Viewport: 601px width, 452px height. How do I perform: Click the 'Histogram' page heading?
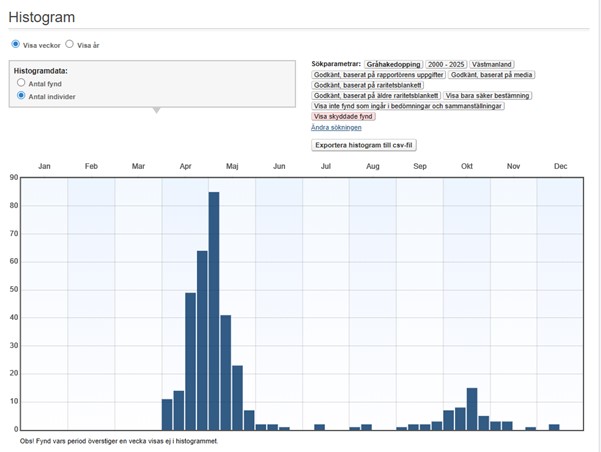[x=43, y=18]
